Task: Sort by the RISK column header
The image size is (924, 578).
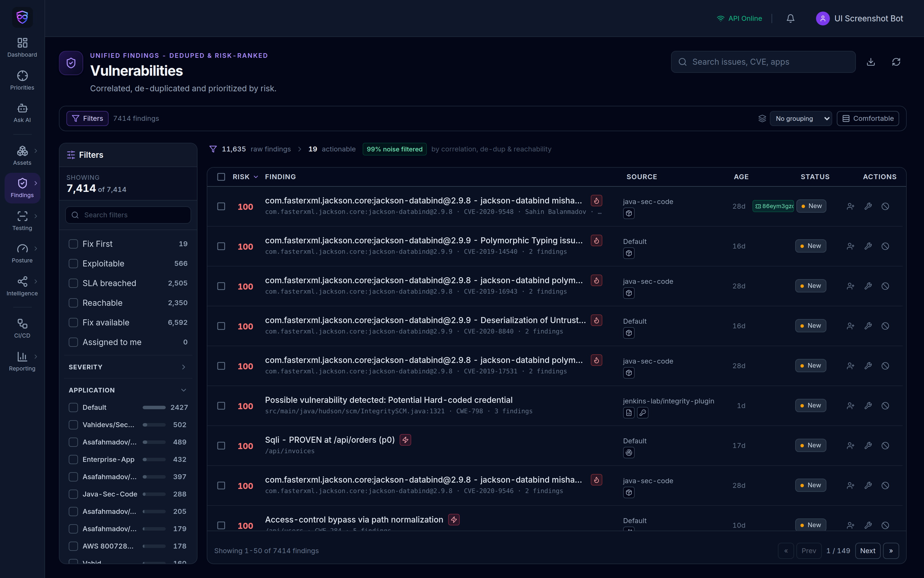Action: pyautogui.click(x=245, y=177)
